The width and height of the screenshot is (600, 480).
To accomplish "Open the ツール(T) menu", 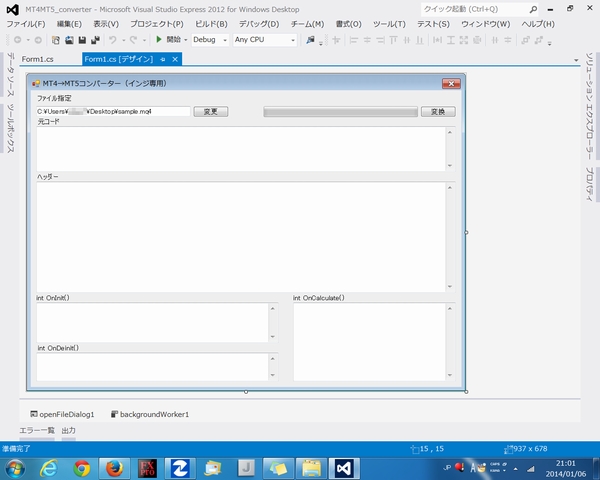I will tap(389, 24).
